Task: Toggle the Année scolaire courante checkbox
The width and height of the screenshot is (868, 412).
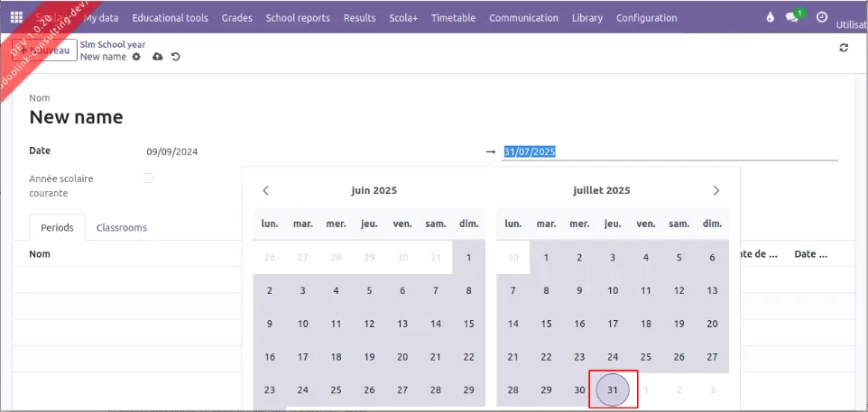Action: click(x=149, y=179)
